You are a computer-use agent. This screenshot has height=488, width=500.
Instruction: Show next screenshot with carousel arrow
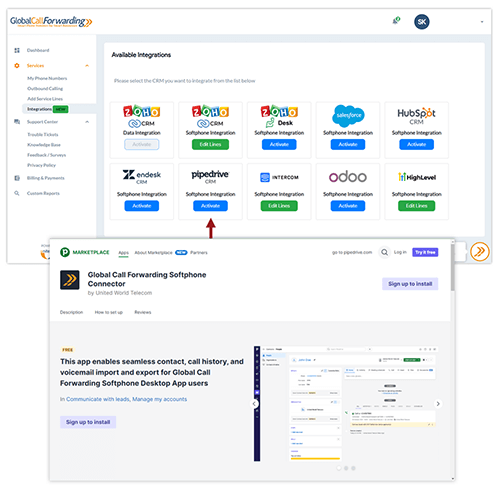pos(438,404)
